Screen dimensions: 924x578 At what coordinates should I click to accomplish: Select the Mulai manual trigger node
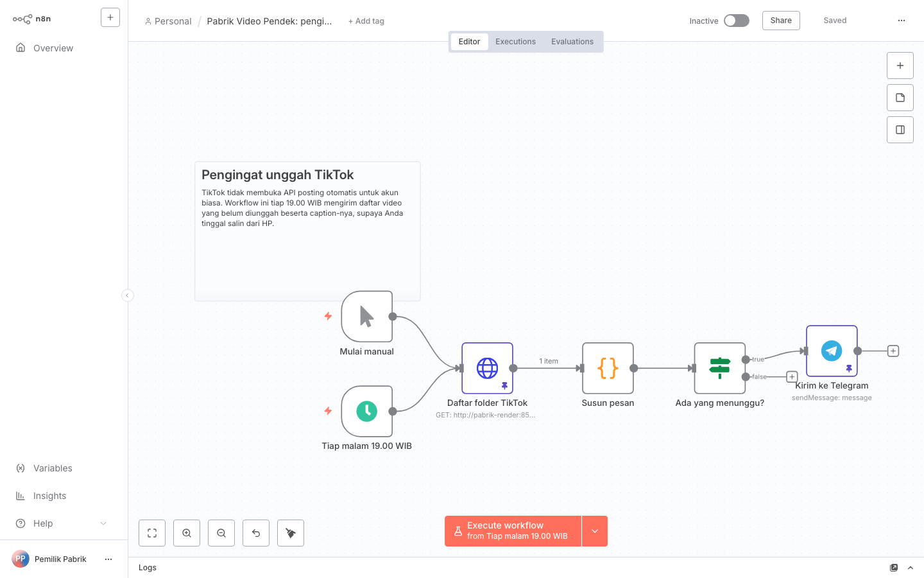point(367,317)
